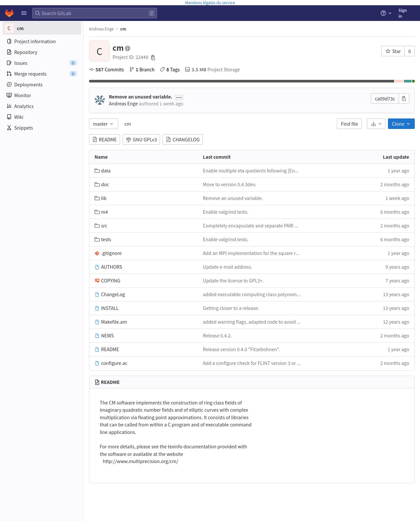Viewport: 420px width, 521px height.
Task: View 8 Tags link
Action: (x=170, y=70)
